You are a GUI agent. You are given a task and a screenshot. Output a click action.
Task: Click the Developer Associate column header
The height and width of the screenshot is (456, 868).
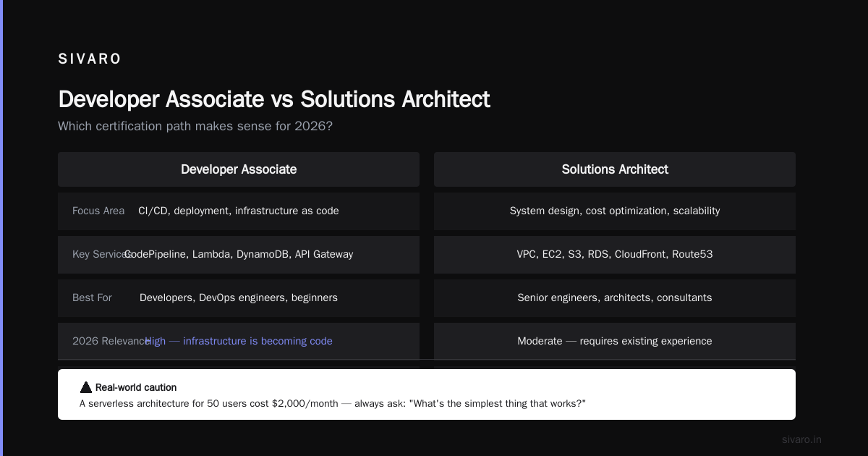239,169
